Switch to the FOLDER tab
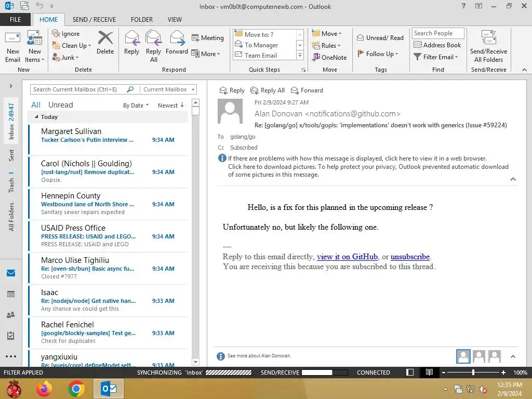Viewport: 532px width, 399px height. [x=142, y=19]
